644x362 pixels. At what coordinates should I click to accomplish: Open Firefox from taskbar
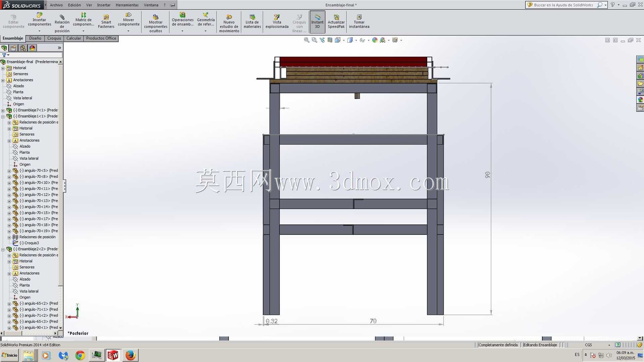tap(130, 355)
